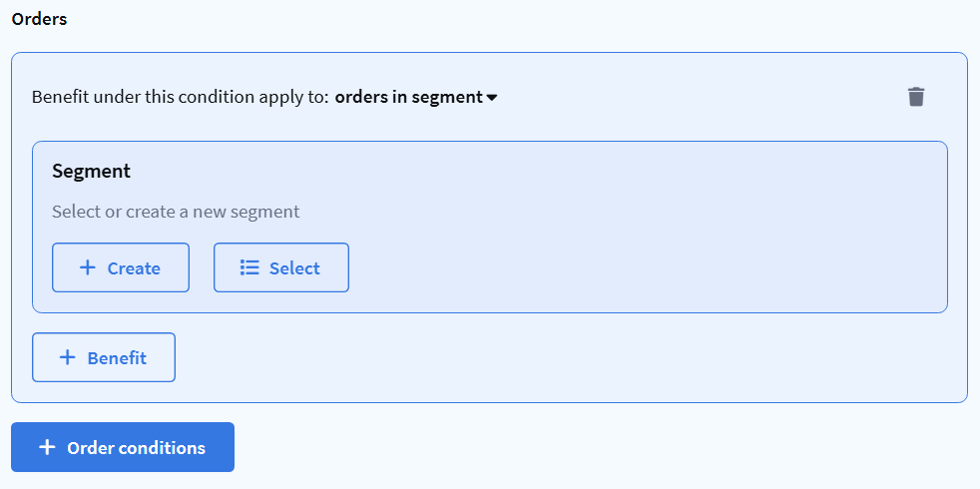
Task: Delete this order condition with trash icon
Action: point(916,97)
